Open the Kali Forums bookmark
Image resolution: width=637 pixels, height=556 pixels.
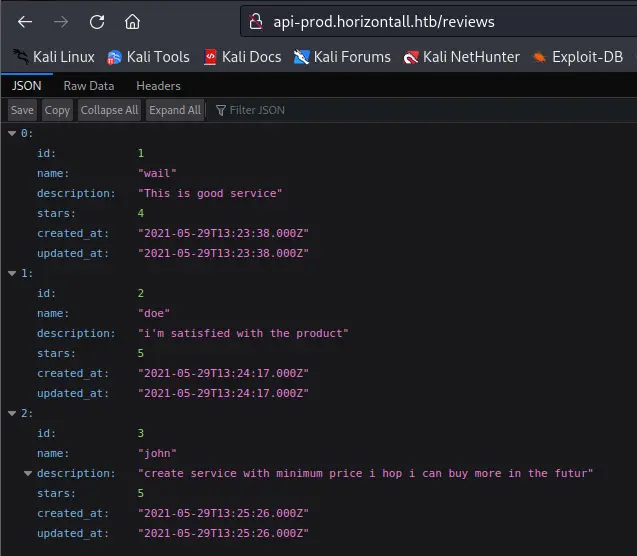[342, 57]
